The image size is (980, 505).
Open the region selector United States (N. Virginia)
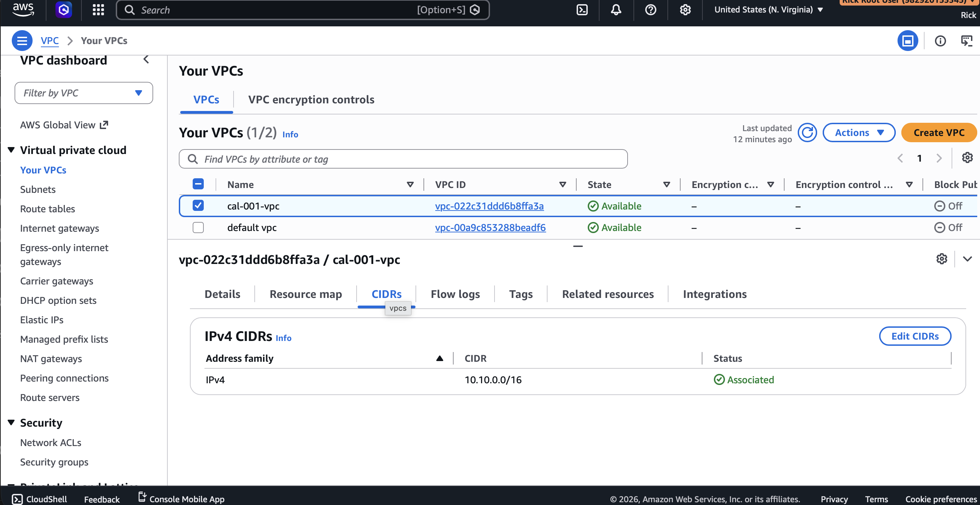pyautogui.click(x=769, y=9)
